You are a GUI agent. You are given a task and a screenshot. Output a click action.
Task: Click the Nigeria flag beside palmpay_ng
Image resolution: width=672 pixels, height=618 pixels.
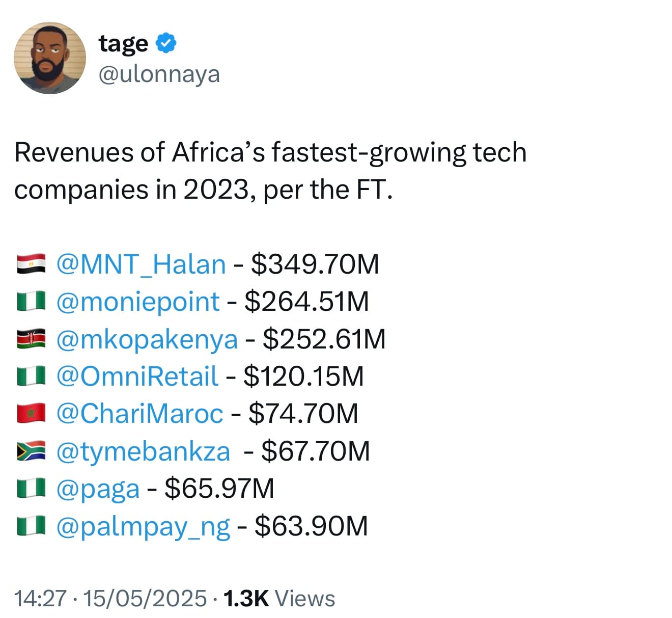(x=32, y=527)
